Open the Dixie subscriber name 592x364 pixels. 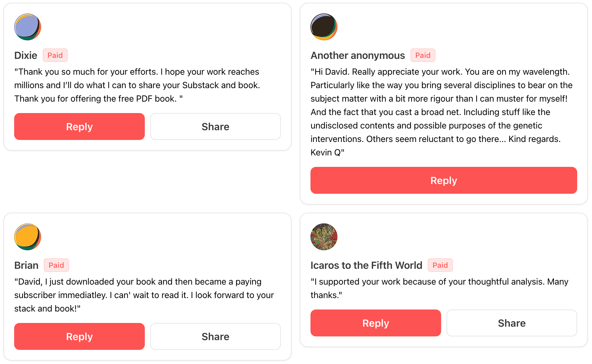[26, 56]
